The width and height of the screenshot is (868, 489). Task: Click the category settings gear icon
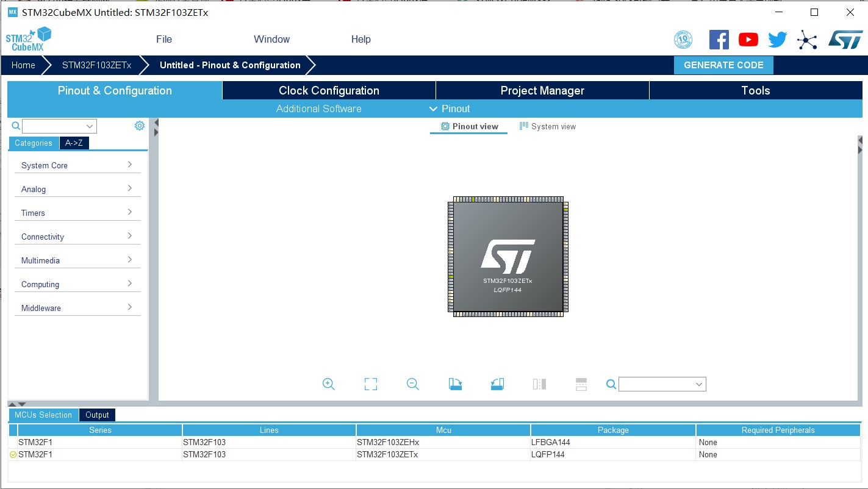tap(140, 126)
